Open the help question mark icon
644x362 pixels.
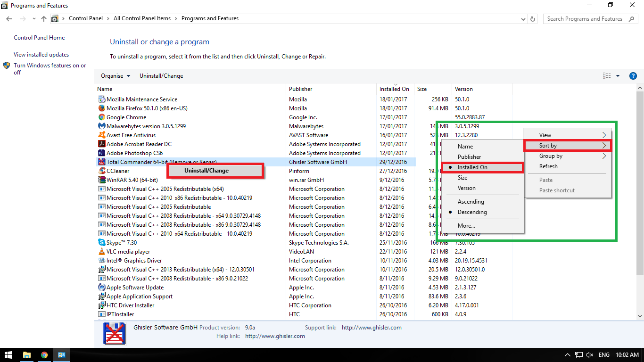tap(633, 76)
